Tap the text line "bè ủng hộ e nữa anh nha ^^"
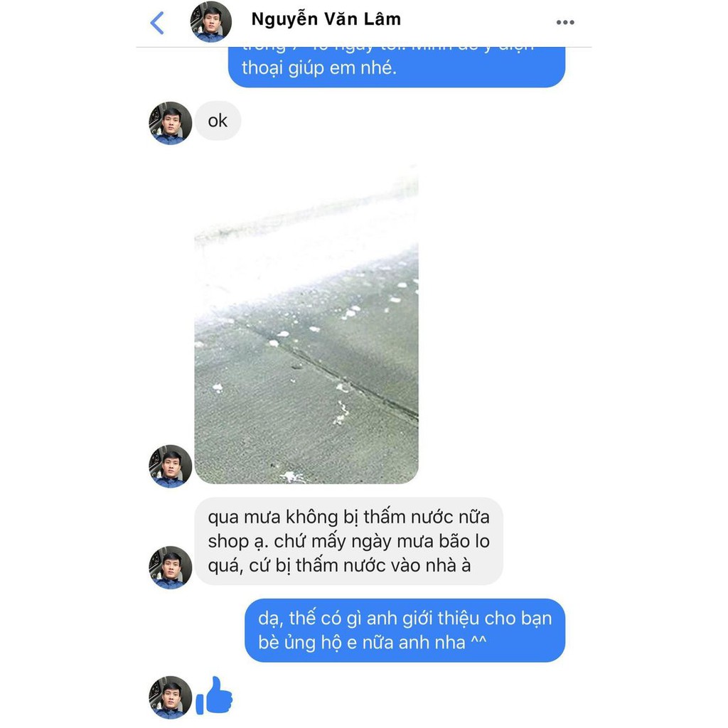Image resolution: width=728 pixels, height=728 pixels. (373, 643)
